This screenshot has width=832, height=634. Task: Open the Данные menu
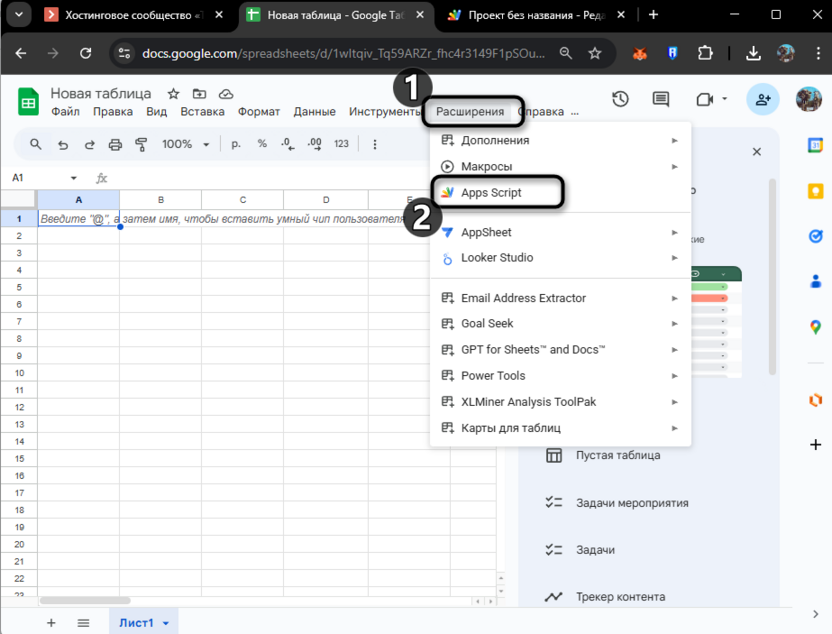point(314,111)
